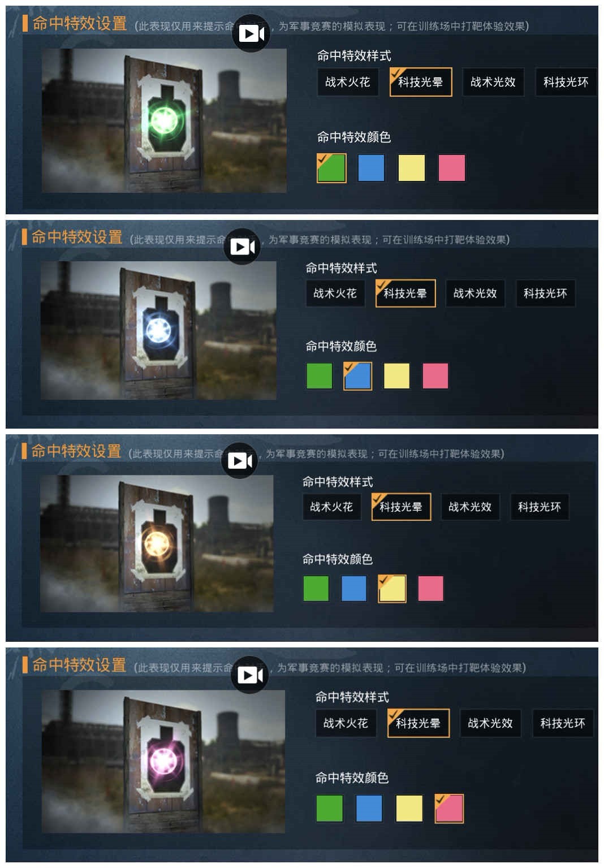Screen dimensions: 604x868
Task: Pick pink hit effect color in first panel
Action: 452,168
